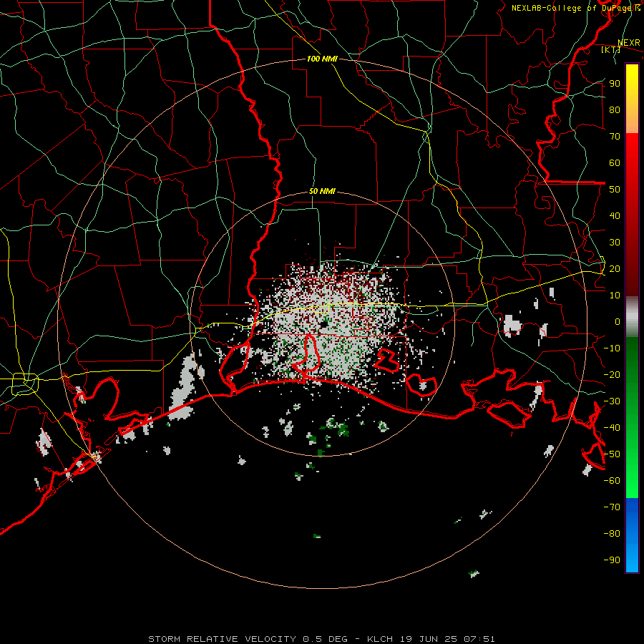644x644 pixels.
Task: Click the 70 value on velocity scale
Action: click(615, 137)
